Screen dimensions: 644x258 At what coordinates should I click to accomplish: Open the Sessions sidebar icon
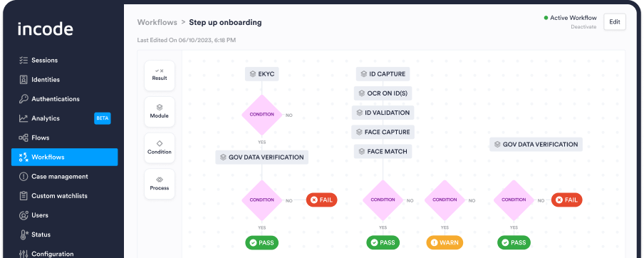tap(24, 61)
